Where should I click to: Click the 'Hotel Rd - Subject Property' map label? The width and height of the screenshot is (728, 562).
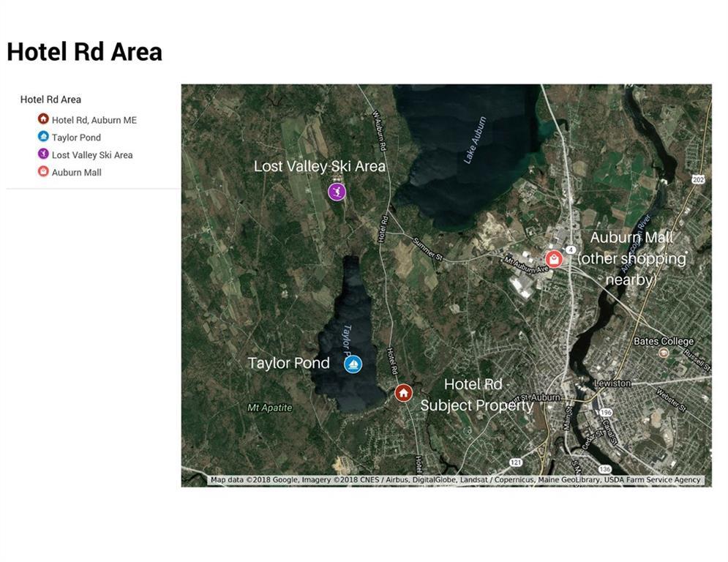click(x=477, y=395)
